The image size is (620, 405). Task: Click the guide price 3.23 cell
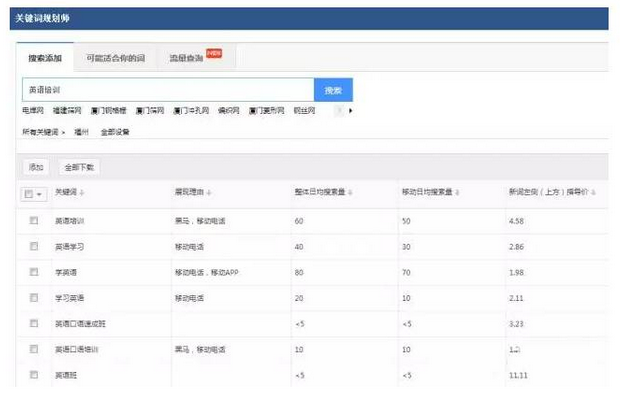coord(516,324)
